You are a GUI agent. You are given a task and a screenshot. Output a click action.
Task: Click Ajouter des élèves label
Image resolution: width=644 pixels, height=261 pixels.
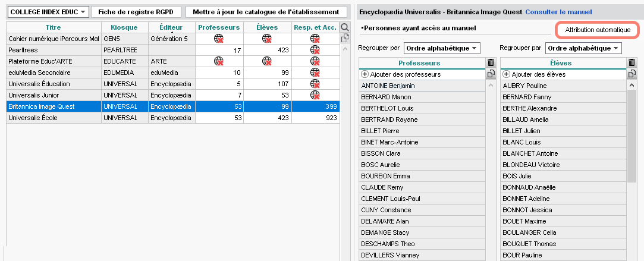pyautogui.click(x=538, y=74)
